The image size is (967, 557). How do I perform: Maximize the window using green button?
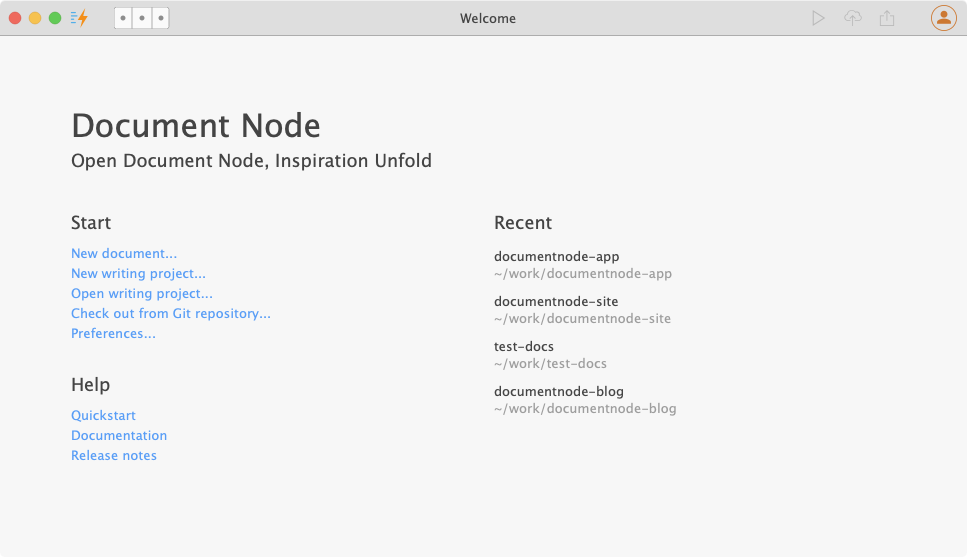pyautogui.click(x=55, y=18)
